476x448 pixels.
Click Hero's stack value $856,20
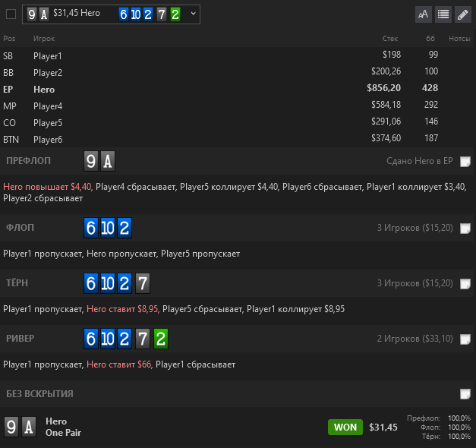coord(383,88)
